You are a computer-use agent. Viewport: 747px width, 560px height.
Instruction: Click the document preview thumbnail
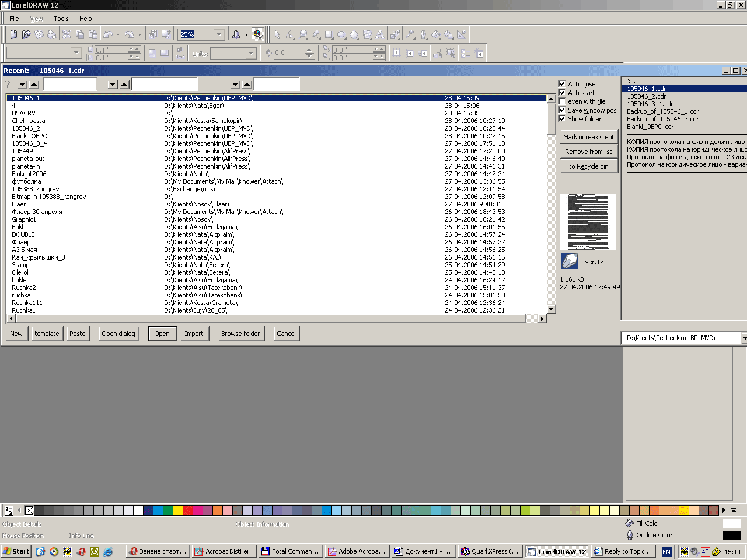[x=588, y=222]
